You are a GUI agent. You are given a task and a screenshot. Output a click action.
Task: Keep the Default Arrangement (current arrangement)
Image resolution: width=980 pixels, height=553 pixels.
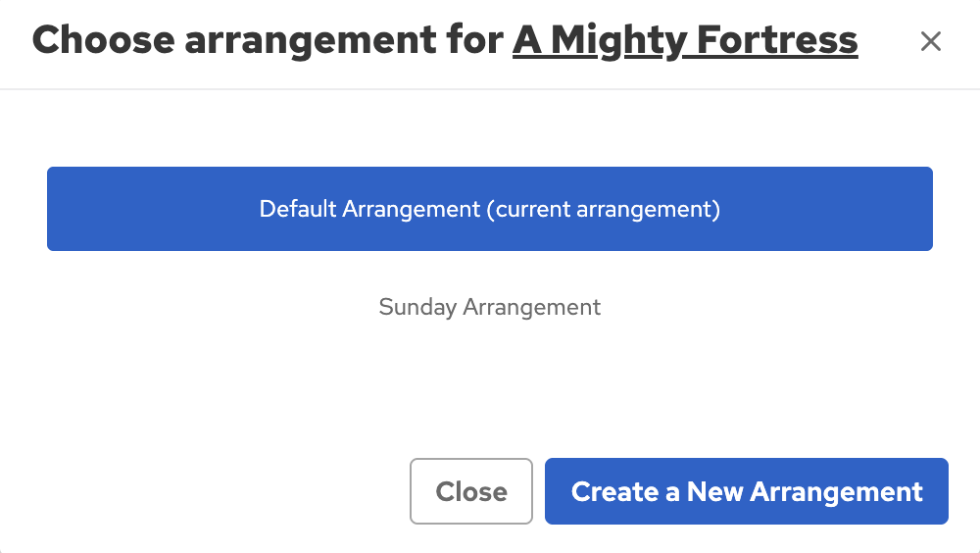click(x=490, y=209)
